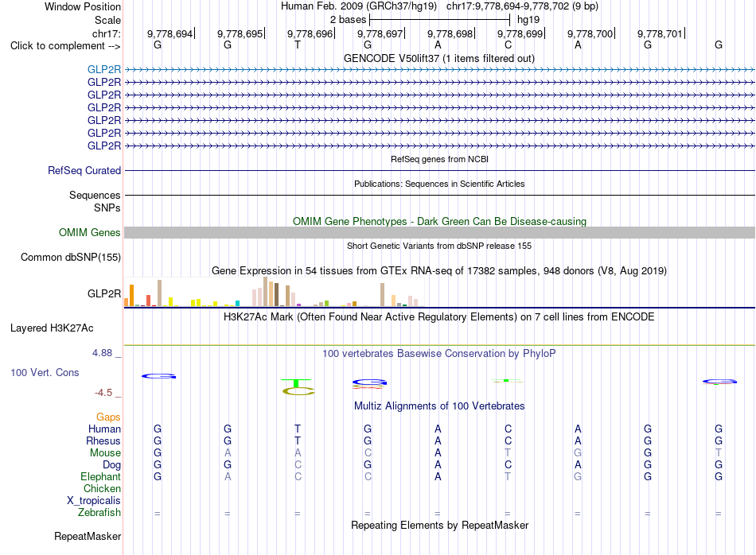Click the 9,778,698 ruler position label
The height and width of the screenshot is (555, 756).
pos(450,33)
